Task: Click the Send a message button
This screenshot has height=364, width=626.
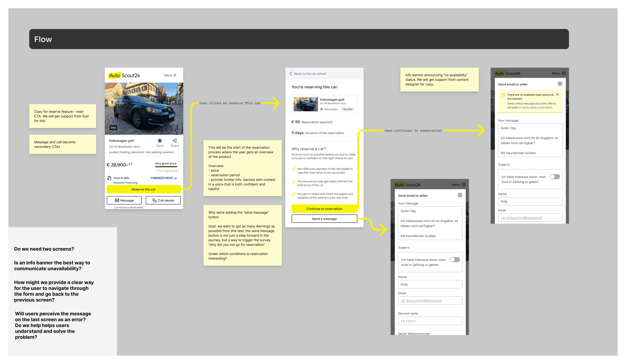Action: 324,219
